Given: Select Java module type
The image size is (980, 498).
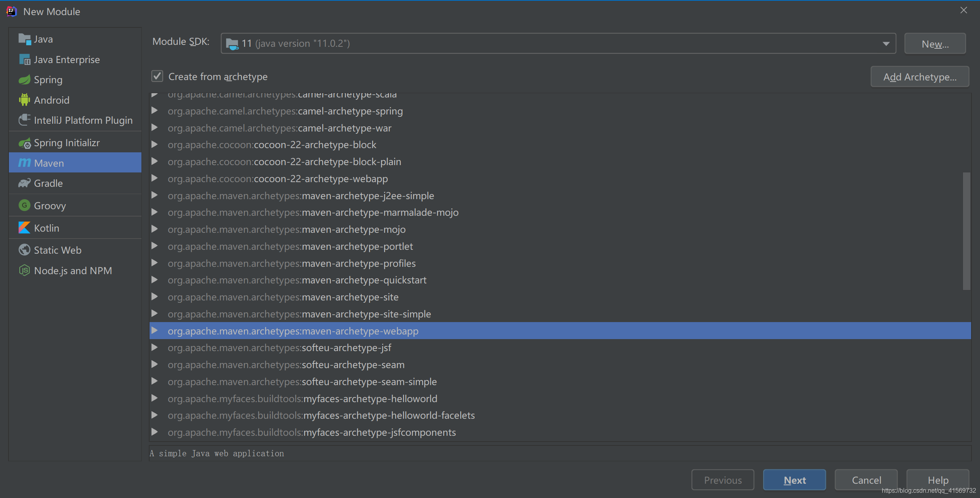Looking at the screenshot, I should 75,39.
